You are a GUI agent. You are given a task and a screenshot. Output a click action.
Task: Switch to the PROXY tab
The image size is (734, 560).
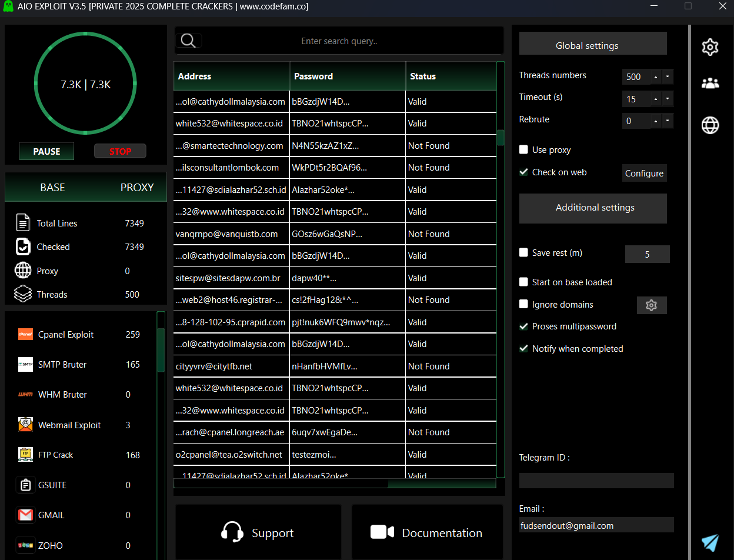coord(137,187)
